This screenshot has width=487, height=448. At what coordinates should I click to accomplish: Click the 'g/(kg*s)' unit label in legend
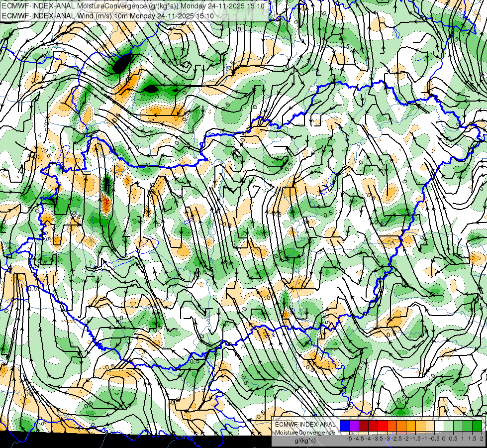305,441
